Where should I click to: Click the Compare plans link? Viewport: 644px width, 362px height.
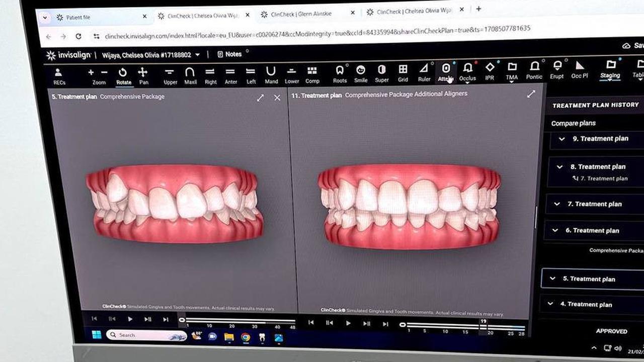(x=573, y=123)
